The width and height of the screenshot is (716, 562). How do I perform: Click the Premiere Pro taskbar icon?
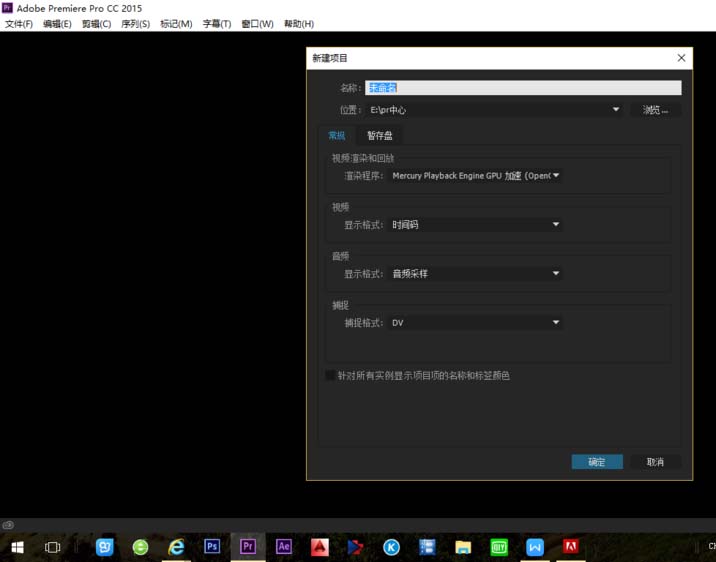tap(248, 546)
